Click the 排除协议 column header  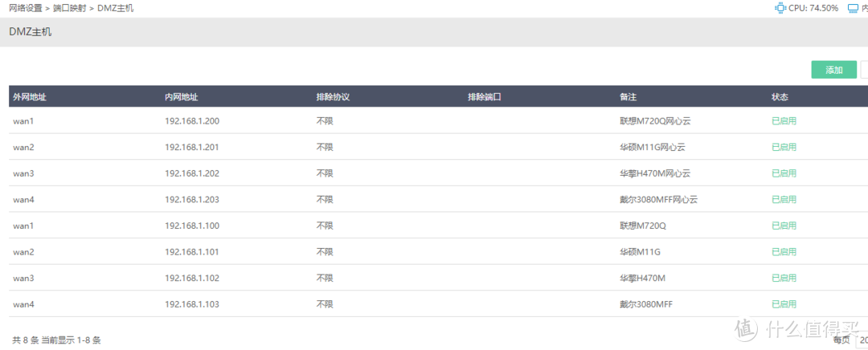(333, 97)
